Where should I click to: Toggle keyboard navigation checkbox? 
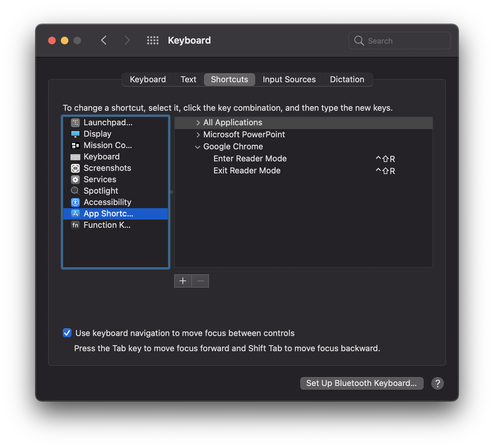click(67, 333)
